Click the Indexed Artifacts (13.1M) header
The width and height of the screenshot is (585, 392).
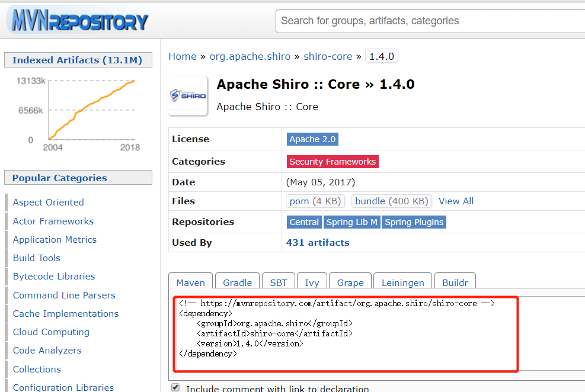tap(78, 60)
